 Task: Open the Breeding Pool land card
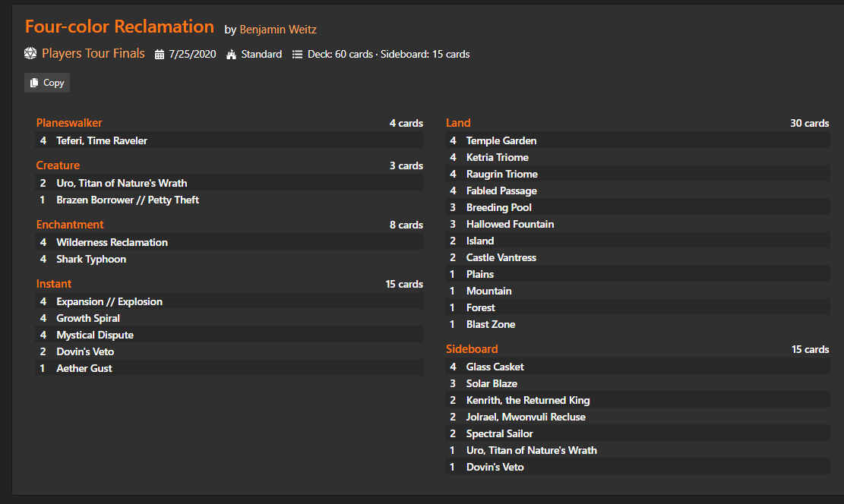click(498, 207)
